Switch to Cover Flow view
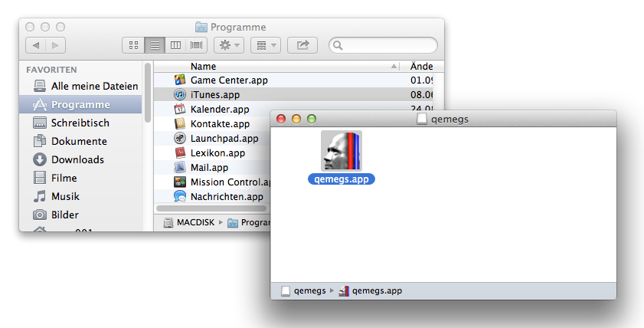Image resolution: width=644 pixels, height=328 pixels. (197, 45)
